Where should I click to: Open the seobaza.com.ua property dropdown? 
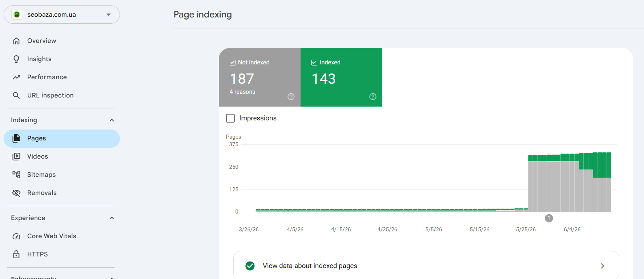tap(62, 15)
